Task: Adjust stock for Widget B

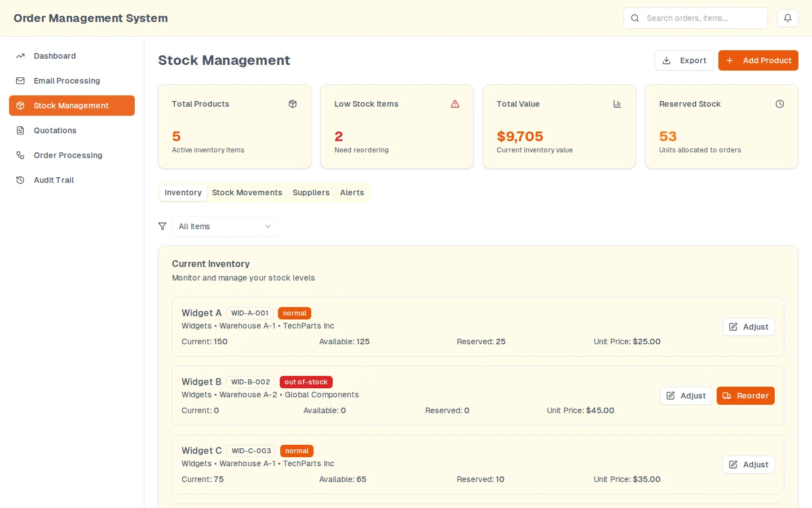Action: point(686,396)
